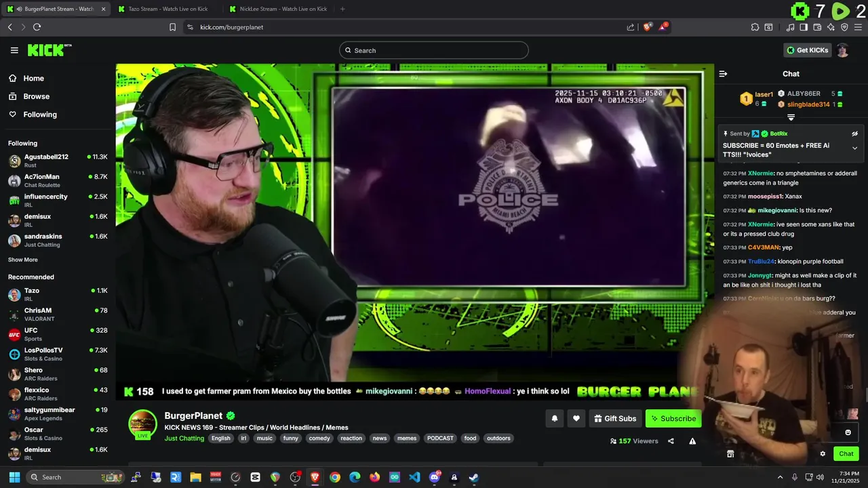The height and width of the screenshot is (488, 868).
Task: Click the green Subscribe button
Action: 673,418
